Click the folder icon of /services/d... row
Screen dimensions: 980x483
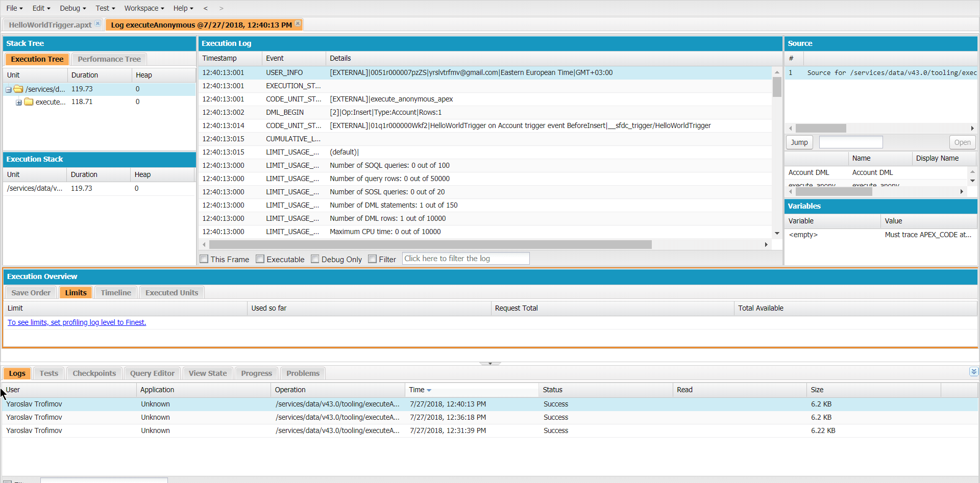pyautogui.click(x=18, y=89)
